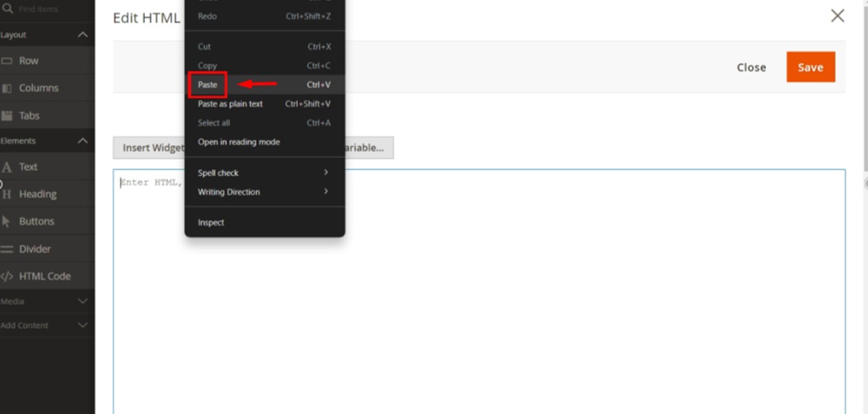Choose Select all in context menu

pyautogui.click(x=265, y=123)
